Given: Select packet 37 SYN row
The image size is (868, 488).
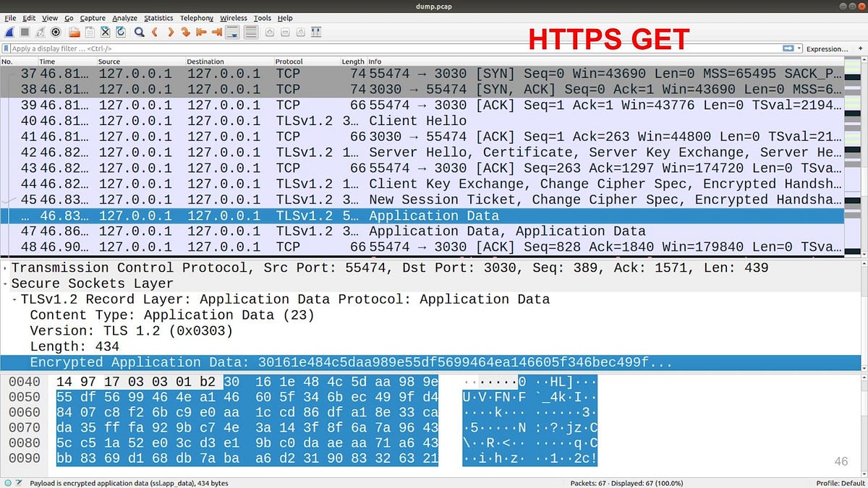Looking at the screenshot, I should coord(422,73).
